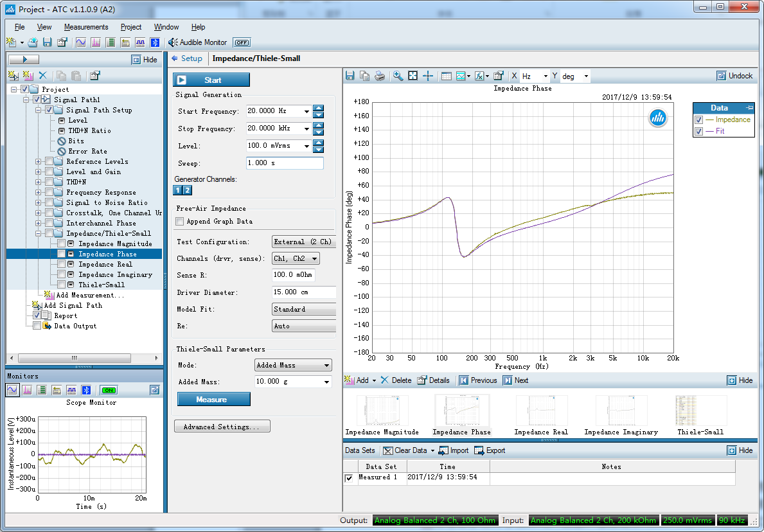Toggle the Measured 1 data set checkbox
The width and height of the screenshot is (764, 532).
[x=349, y=478]
